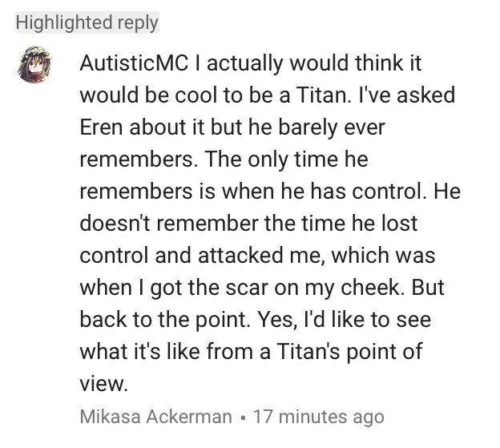Select the AutisticMC mention in comment
Viewport: 500px width, 448px height.
coord(135,63)
